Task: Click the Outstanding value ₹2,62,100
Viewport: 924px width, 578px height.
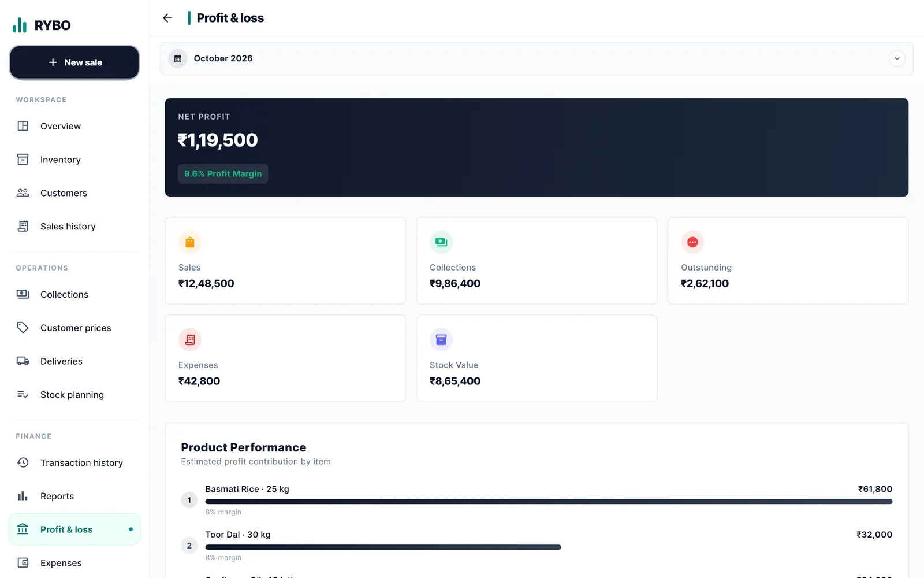Action: 705,284
